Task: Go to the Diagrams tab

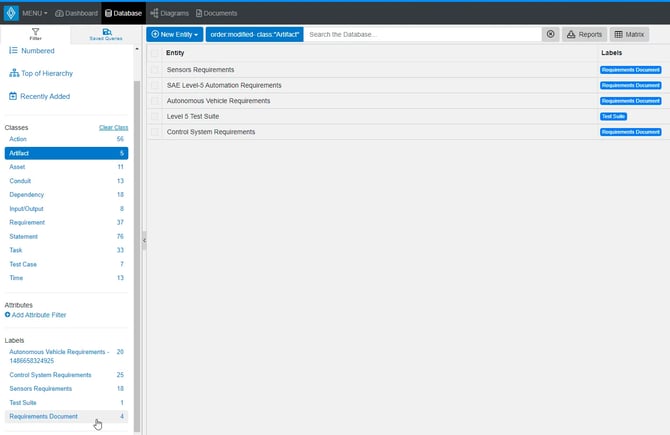Action: [x=170, y=13]
